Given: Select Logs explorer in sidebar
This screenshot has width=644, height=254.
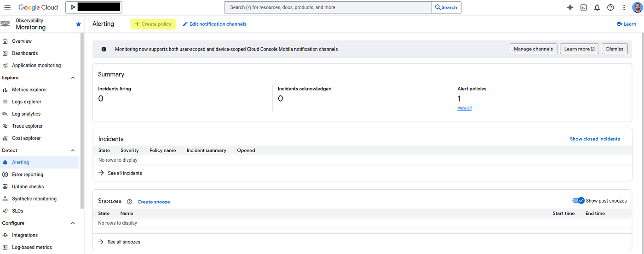Looking at the screenshot, I should click(27, 102).
